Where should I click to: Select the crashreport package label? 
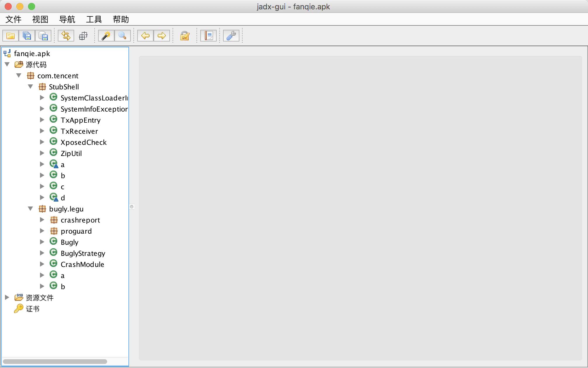coord(80,220)
